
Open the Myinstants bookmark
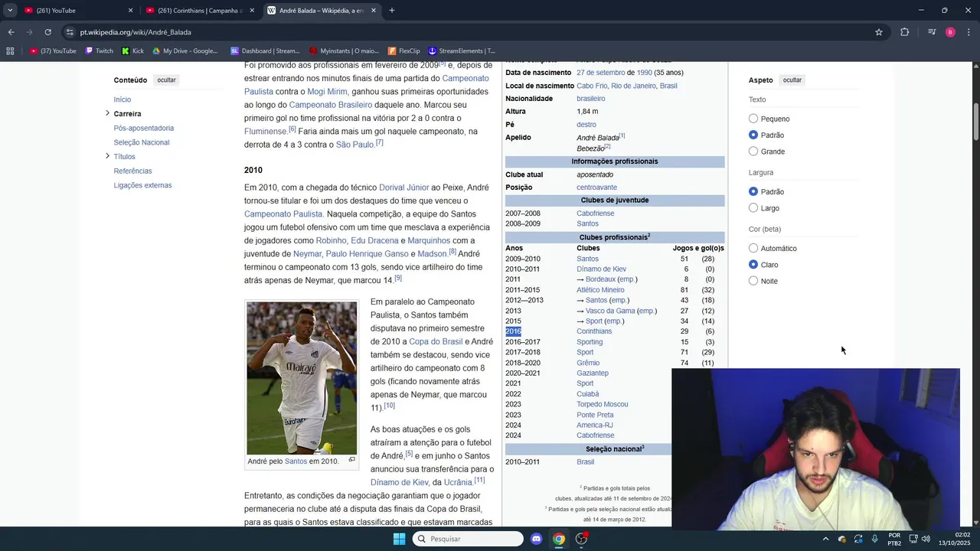(343, 51)
